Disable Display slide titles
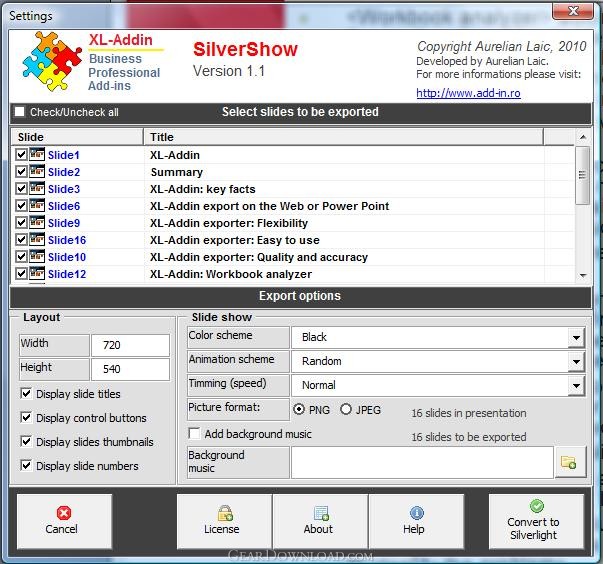 [26, 394]
